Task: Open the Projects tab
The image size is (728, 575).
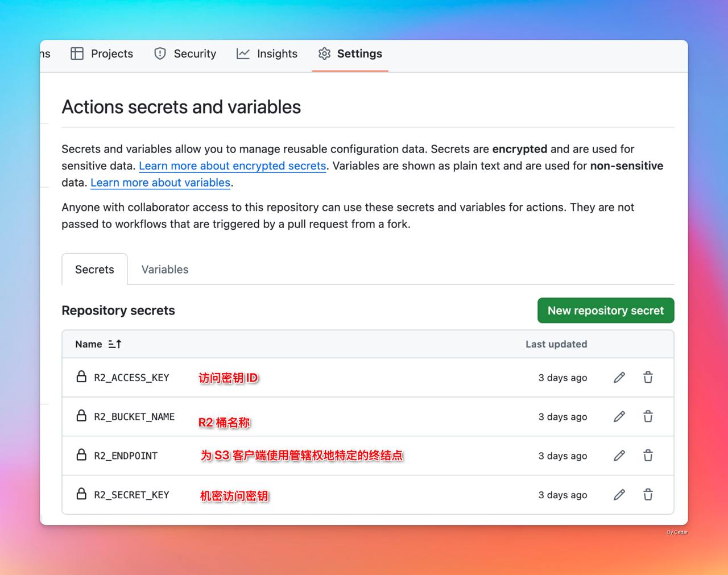Action: pos(102,53)
